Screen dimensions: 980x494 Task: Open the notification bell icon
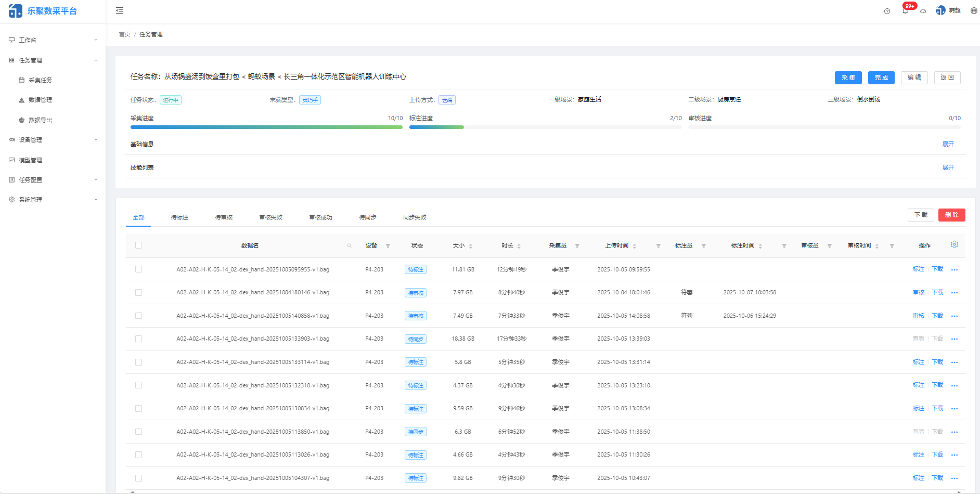(x=906, y=10)
